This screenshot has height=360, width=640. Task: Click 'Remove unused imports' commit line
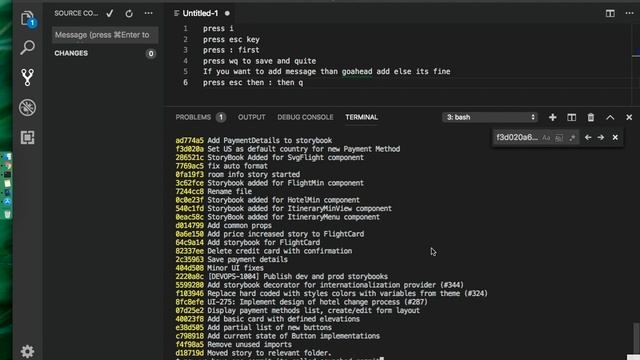tap(249, 344)
